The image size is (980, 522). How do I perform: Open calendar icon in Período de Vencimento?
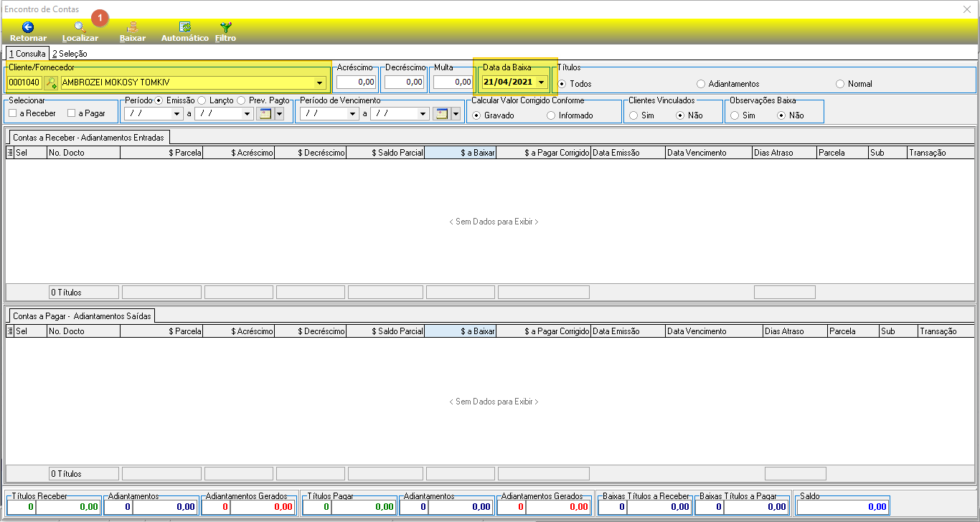click(x=441, y=113)
